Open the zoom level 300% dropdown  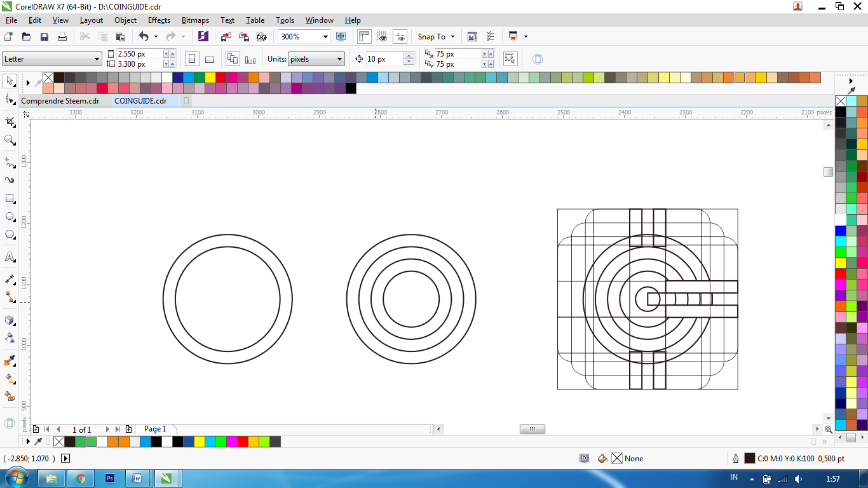click(325, 36)
